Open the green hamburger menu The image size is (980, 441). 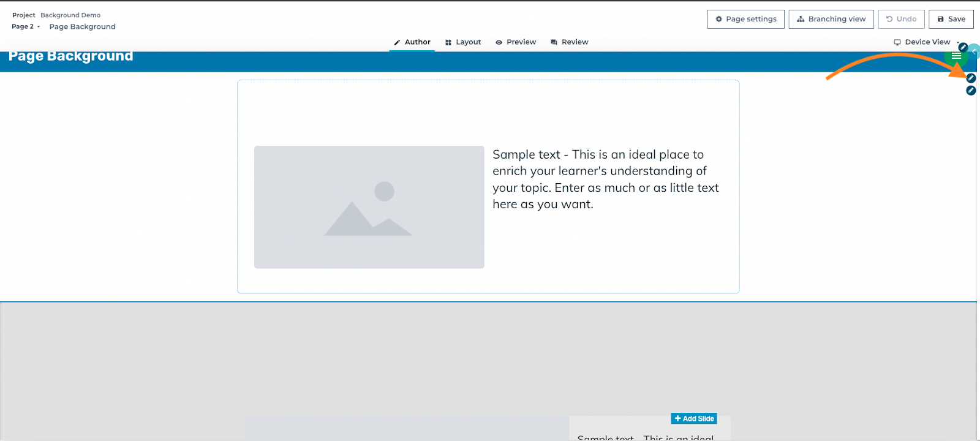(x=956, y=56)
